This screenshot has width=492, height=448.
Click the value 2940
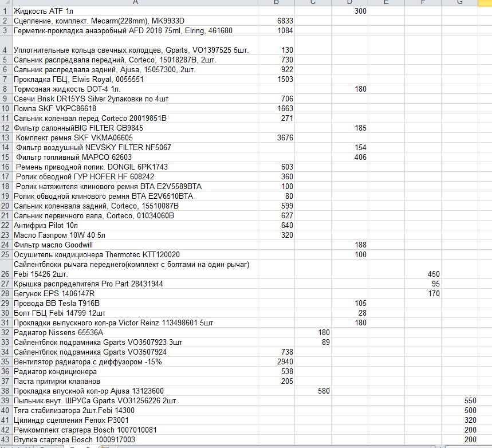point(285,361)
